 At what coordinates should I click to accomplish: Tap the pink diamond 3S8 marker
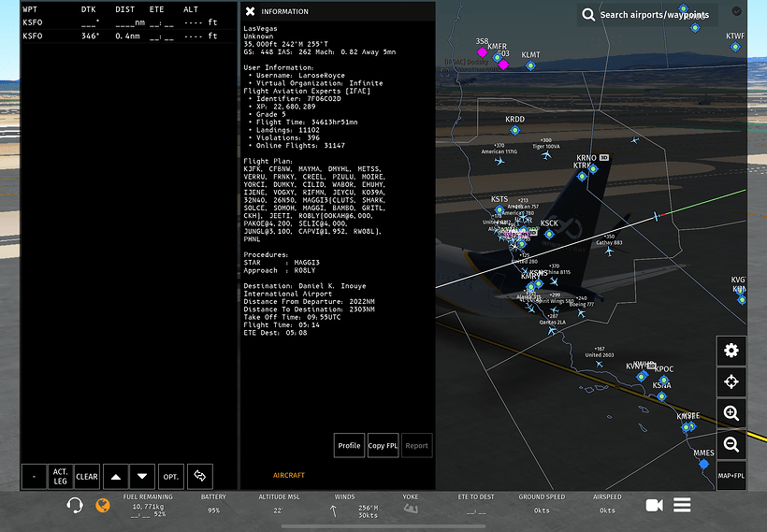(482, 51)
